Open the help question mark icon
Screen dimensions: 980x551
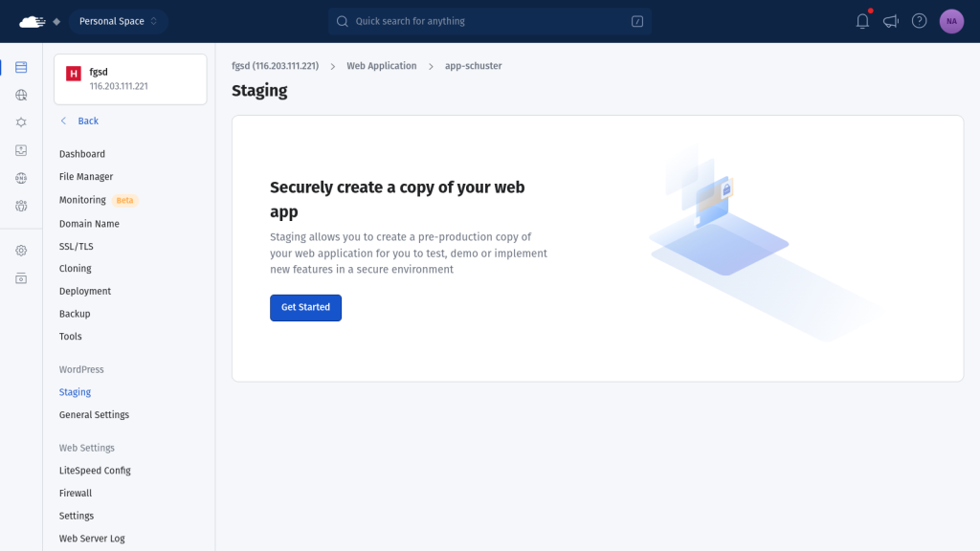coord(919,21)
